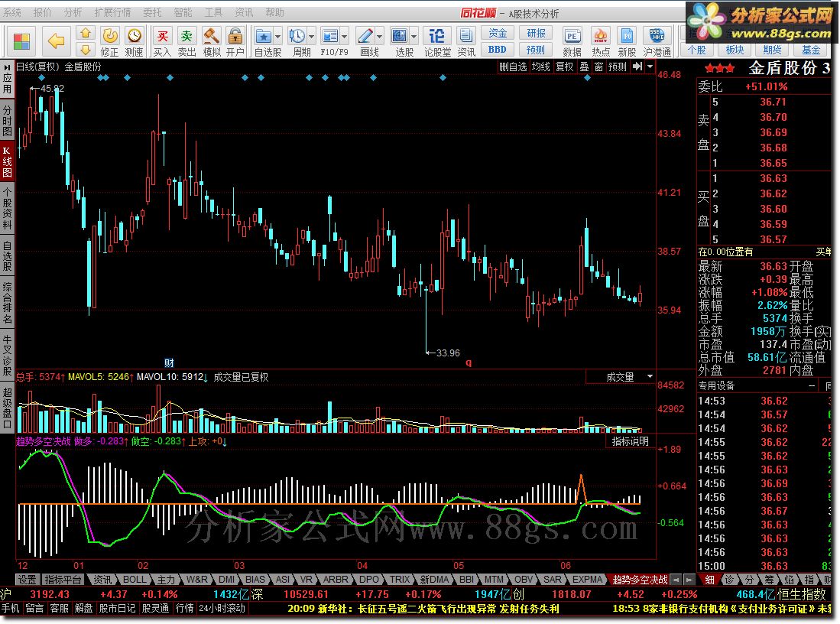Expand the 画线 drawing dropdown arrow
The height and width of the screenshot is (624, 840).
click(380, 37)
